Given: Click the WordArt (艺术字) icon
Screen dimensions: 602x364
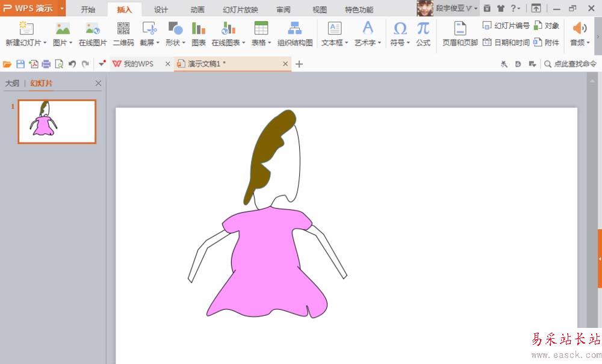Looking at the screenshot, I should pos(367,28).
